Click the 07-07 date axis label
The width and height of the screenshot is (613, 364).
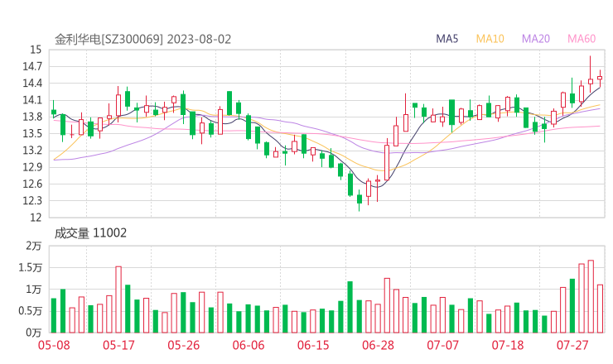coord(443,345)
